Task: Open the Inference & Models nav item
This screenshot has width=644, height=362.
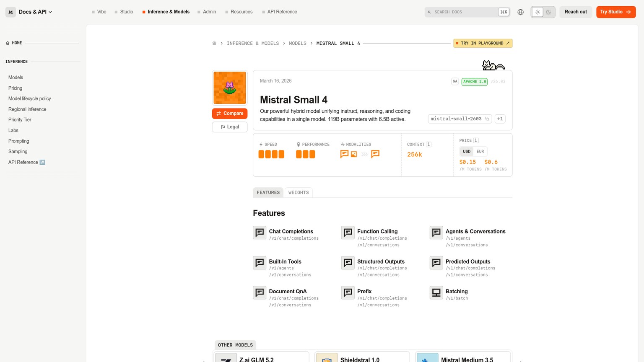Action: (x=166, y=12)
